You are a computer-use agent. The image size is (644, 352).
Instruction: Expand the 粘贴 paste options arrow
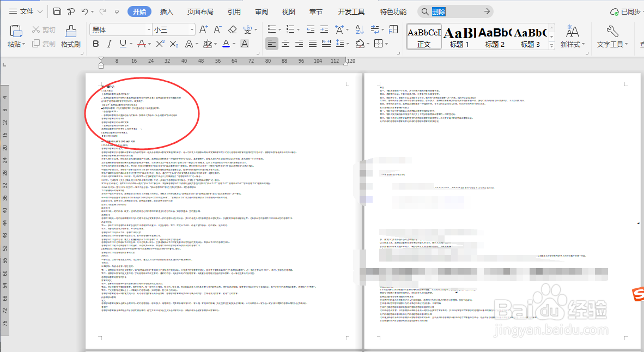[x=24, y=44]
